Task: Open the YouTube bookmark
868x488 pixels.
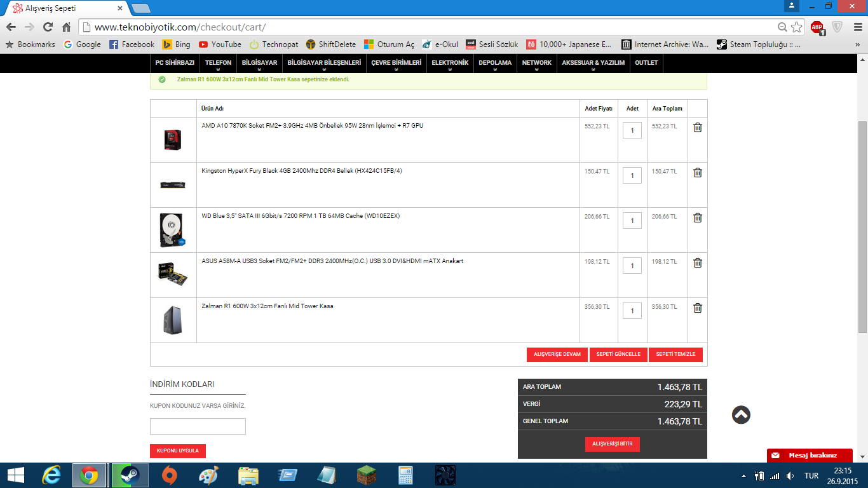Action: [220, 44]
